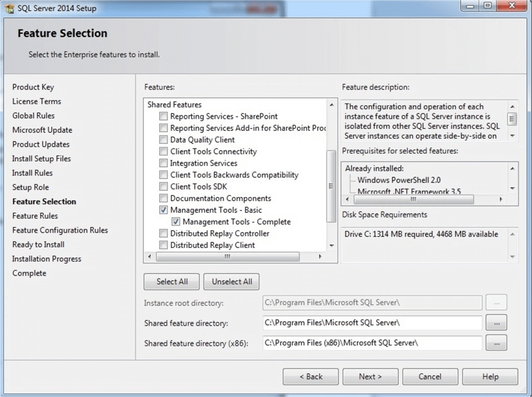Viewport: 532px width, 397px height.
Task: Enable Data Quality Client checkbox
Action: pos(164,140)
